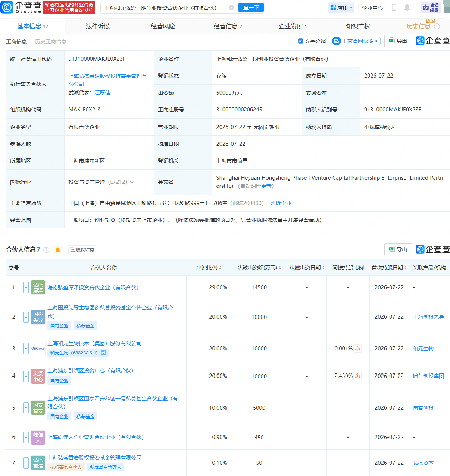Click indirect holding icon beside 2.439%
This screenshot has height=476, width=450.
357,376
